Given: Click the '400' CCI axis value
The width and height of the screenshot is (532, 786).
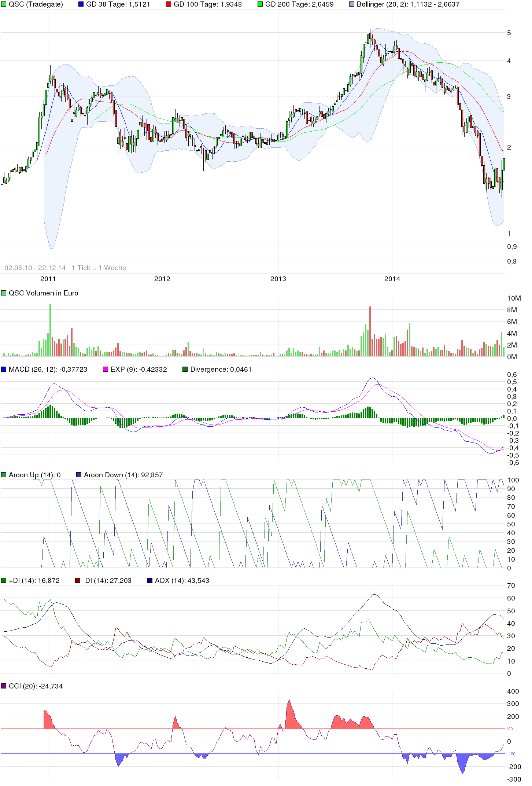Looking at the screenshot, I should pyautogui.click(x=513, y=691).
